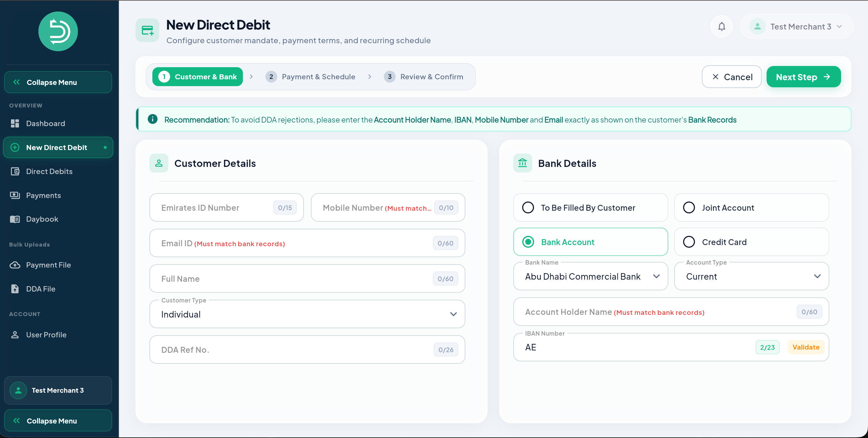Viewport: 868px width, 438px height.
Task: Click Validate in IBAN field
Action: 806,347
